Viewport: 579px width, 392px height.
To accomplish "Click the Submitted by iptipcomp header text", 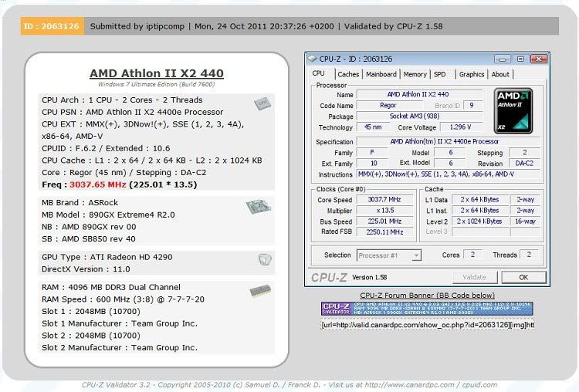I will [x=137, y=26].
